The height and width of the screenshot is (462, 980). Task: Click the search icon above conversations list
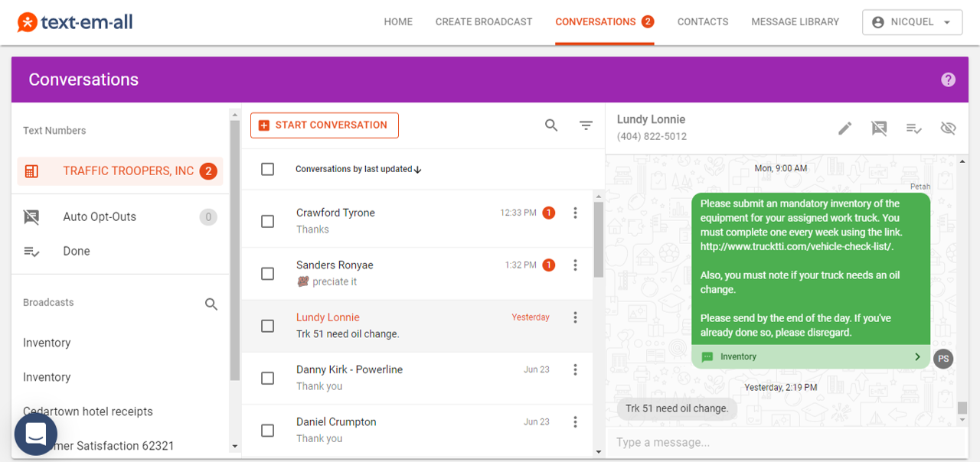(551, 125)
